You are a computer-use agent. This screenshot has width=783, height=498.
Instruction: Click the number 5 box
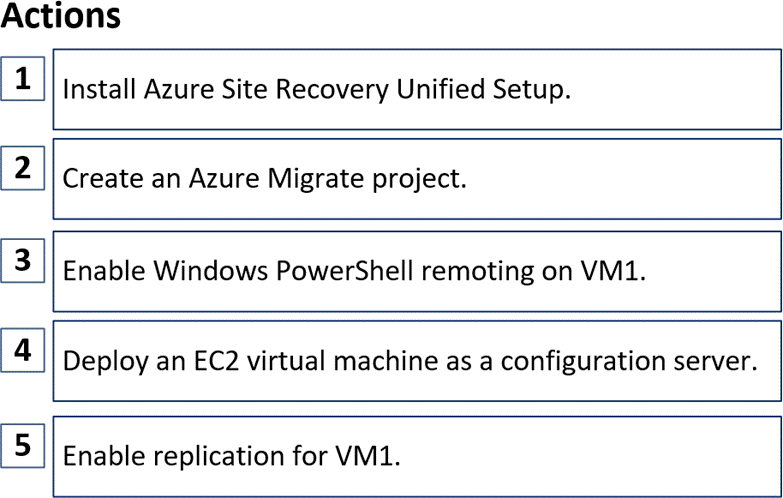tap(22, 442)
